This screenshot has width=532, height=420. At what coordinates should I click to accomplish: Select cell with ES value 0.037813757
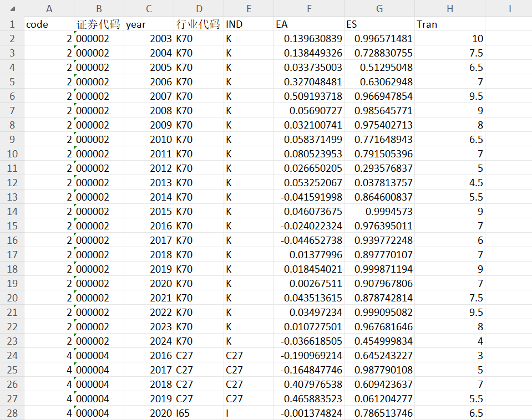coord(379,183)
